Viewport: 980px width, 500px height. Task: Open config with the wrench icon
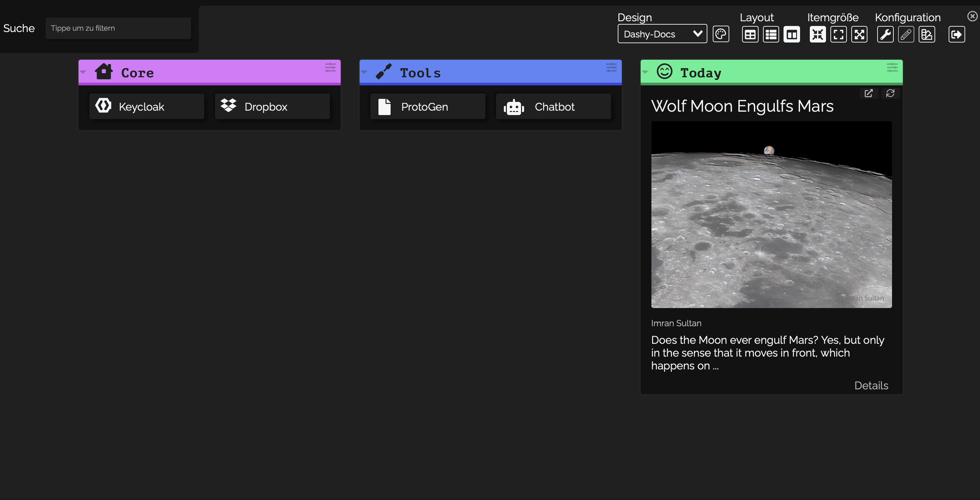[x=885, y=34]
